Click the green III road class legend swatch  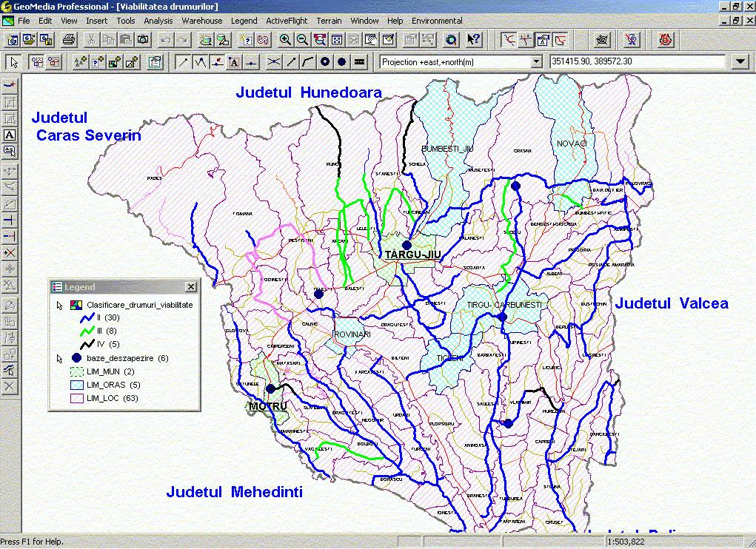pyautogui.click(x=87, y=331)
